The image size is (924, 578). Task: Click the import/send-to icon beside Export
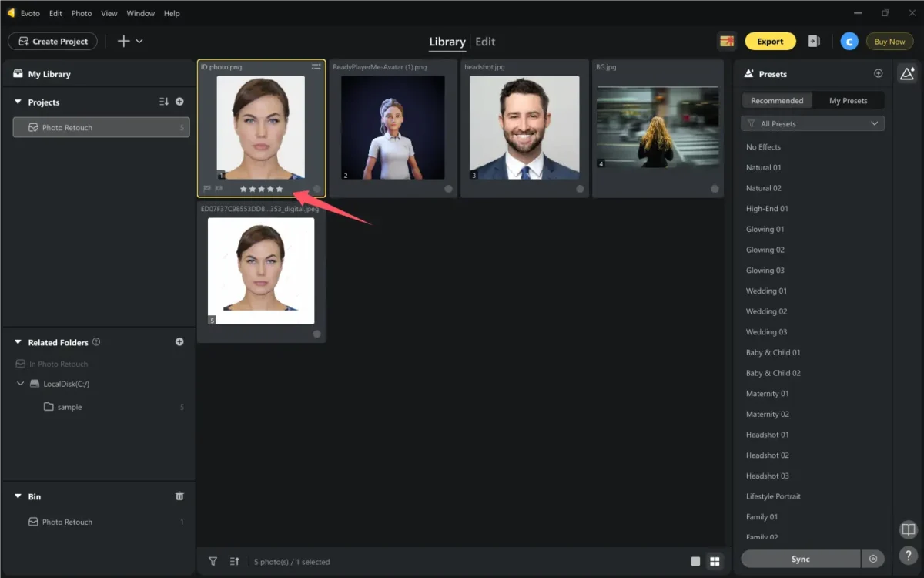click(x=814, y=42)
